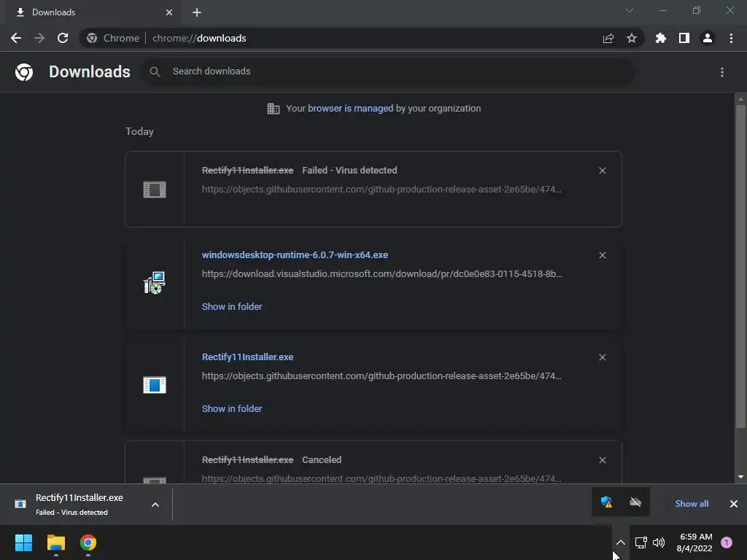The image size is (747, 560).
Task: Click the scrollbar down arrow
Action: click(740, 477)
